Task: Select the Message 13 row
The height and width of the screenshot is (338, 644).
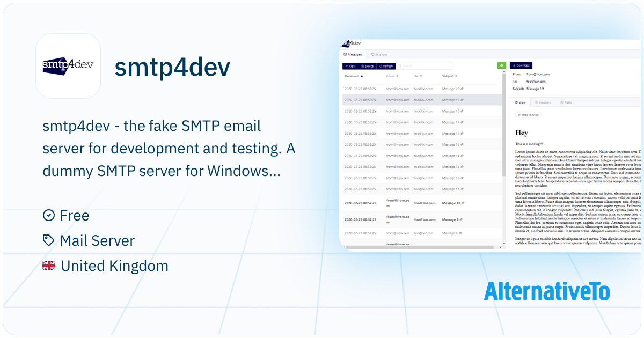Action: (x=423, y=167)
